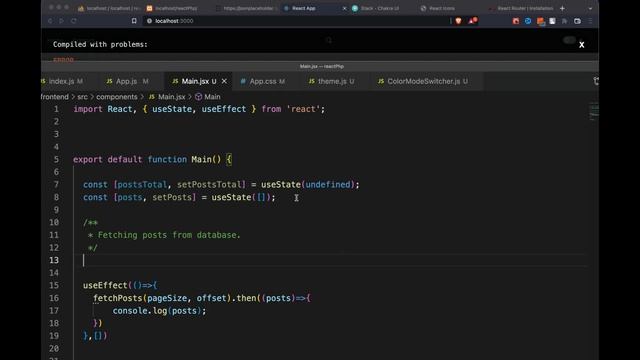Reload the localhost page
640x360 pixels.
pyautogui.click(x=73, y=21)
